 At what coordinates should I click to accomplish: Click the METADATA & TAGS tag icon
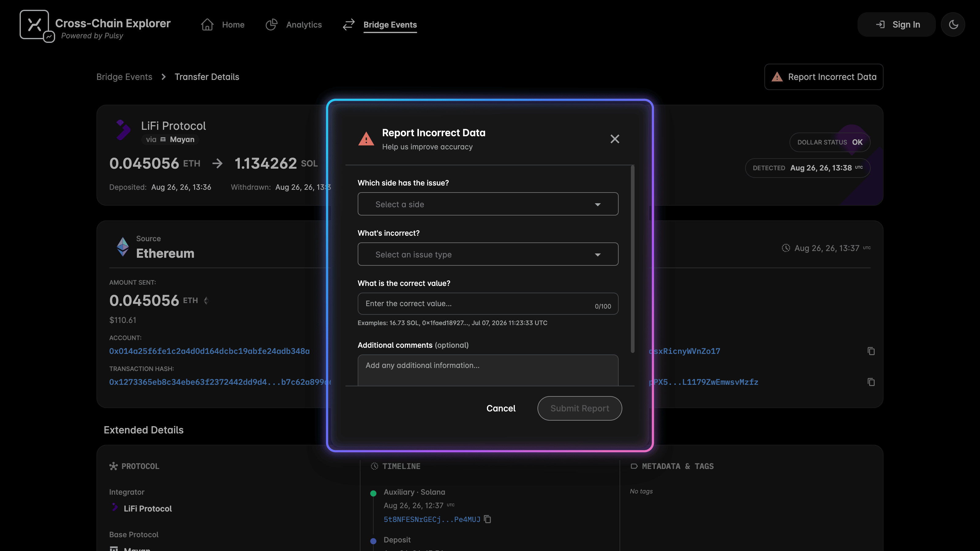tap(634, 466)
